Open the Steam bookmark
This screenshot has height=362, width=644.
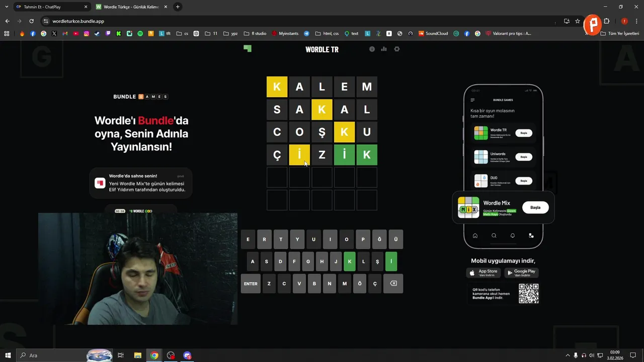point(97,34)
